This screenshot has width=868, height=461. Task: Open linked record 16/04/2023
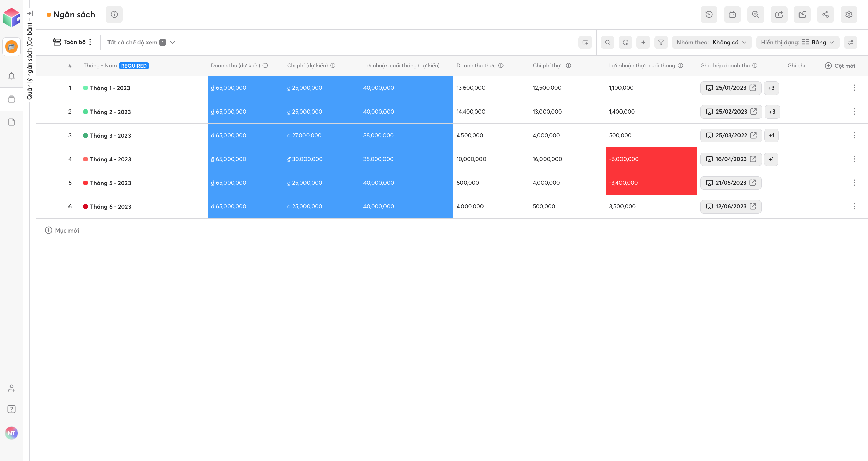pos(731,159)
